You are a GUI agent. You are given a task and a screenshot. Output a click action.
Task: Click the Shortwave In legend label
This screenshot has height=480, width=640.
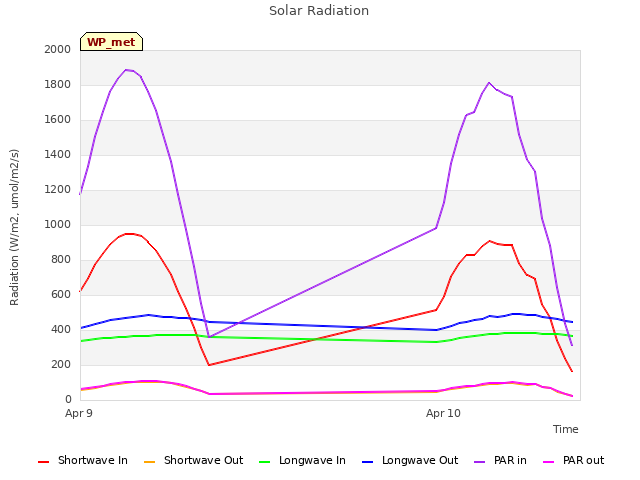click(93, 460)
